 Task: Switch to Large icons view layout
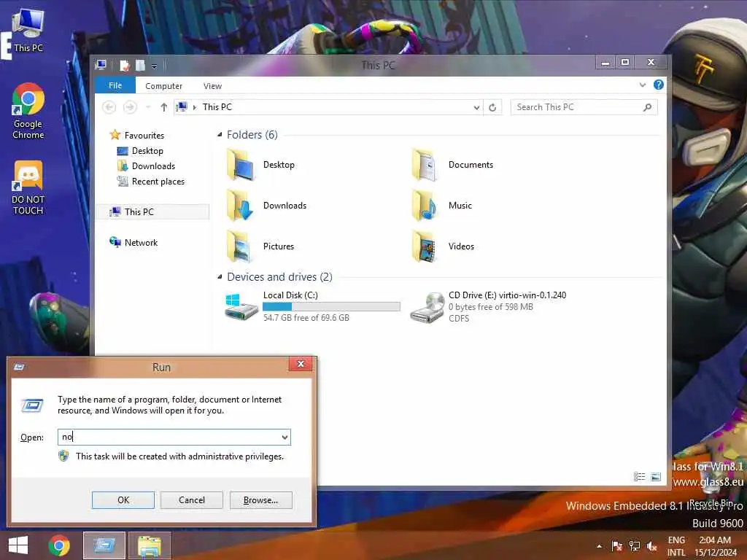point(656,477)
